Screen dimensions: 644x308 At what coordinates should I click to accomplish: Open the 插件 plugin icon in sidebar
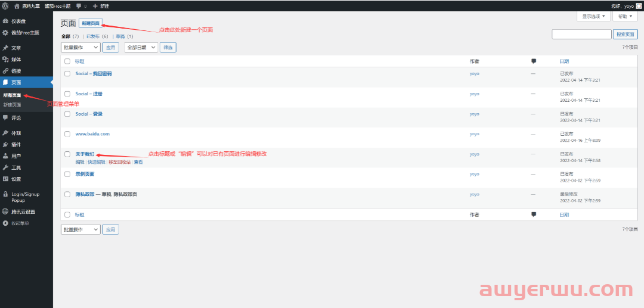click(5, 145)
